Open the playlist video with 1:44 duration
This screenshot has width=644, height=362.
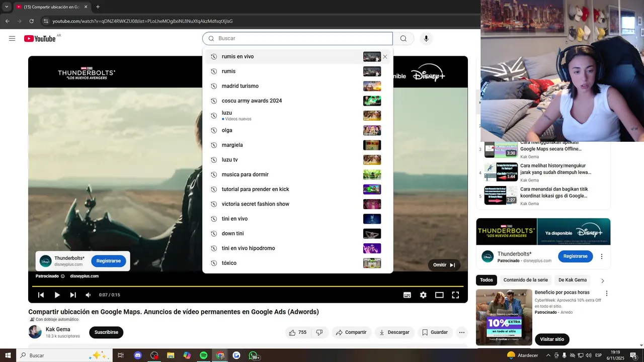pyautogui.click(x=501, y=172)
